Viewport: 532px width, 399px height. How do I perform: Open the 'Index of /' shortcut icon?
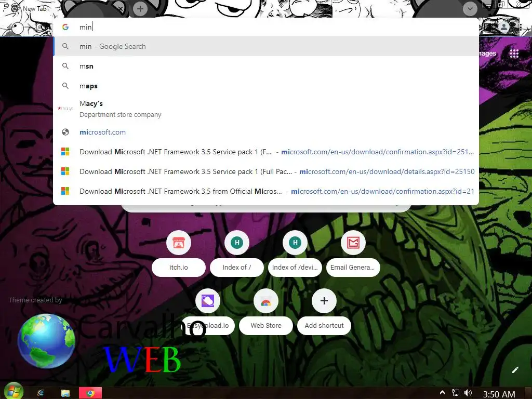coord(237,243)
